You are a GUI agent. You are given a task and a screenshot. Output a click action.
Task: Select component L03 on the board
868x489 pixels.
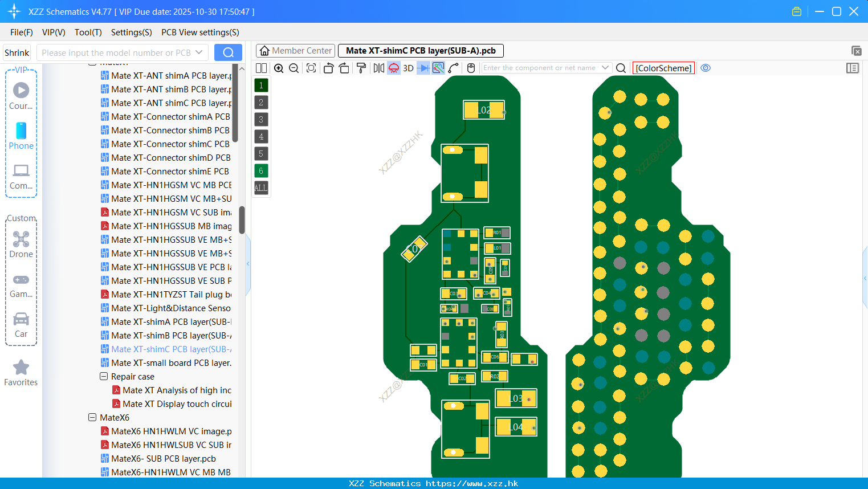(516, 398)
